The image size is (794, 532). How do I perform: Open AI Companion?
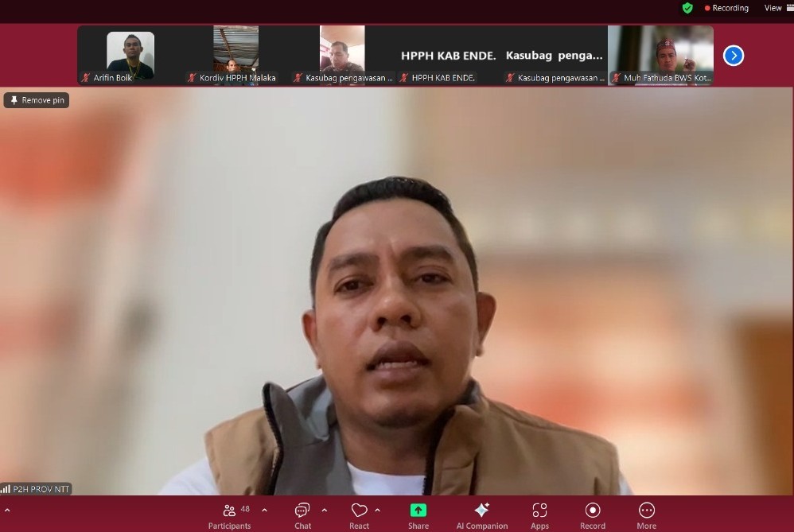(x=481, y=511)
